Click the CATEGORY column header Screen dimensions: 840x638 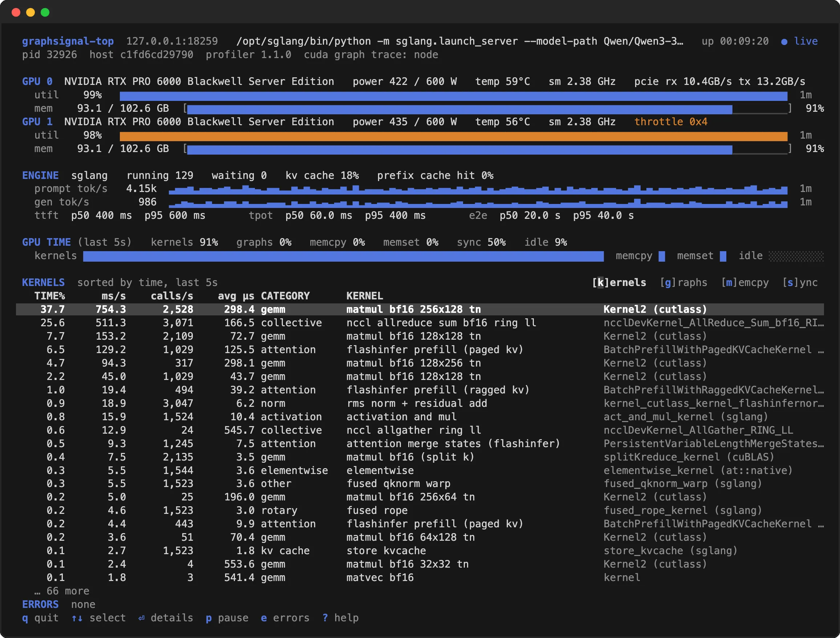click(285, 296)
